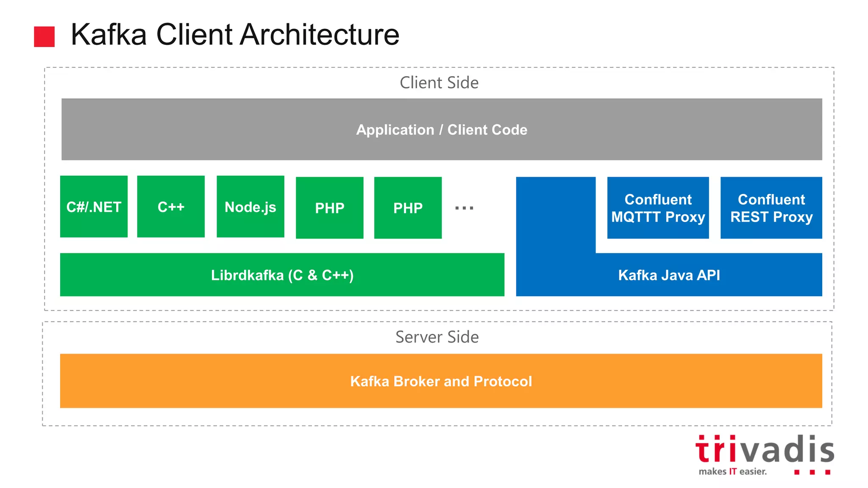
Task: Click the Librdkafka (C & C++) bar
Action: tap(282, 275)
